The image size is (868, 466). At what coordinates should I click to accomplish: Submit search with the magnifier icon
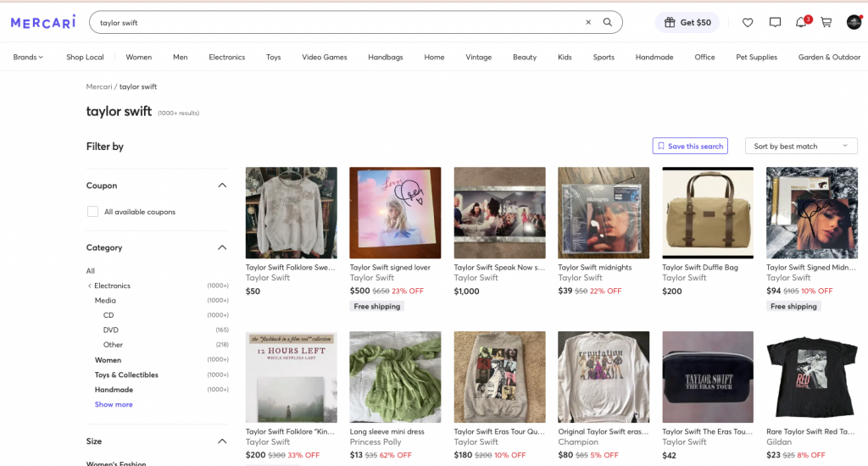pyautogui.click(x=607, y=22)
